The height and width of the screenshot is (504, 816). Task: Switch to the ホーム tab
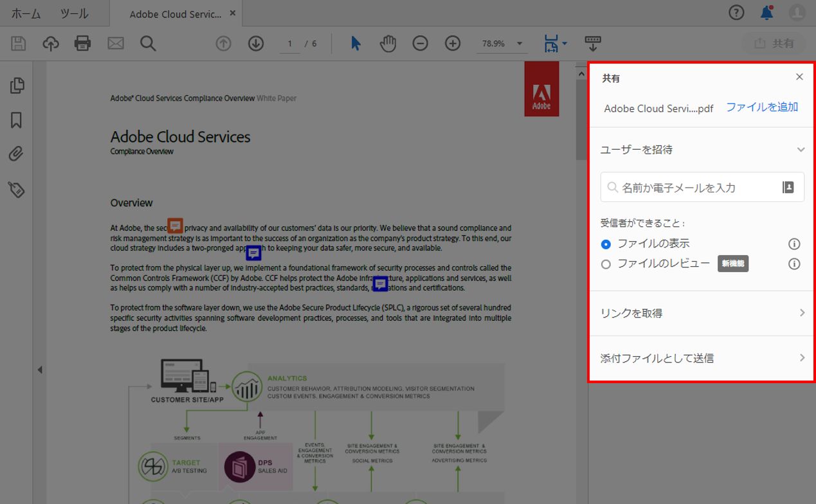click(26, 13)
